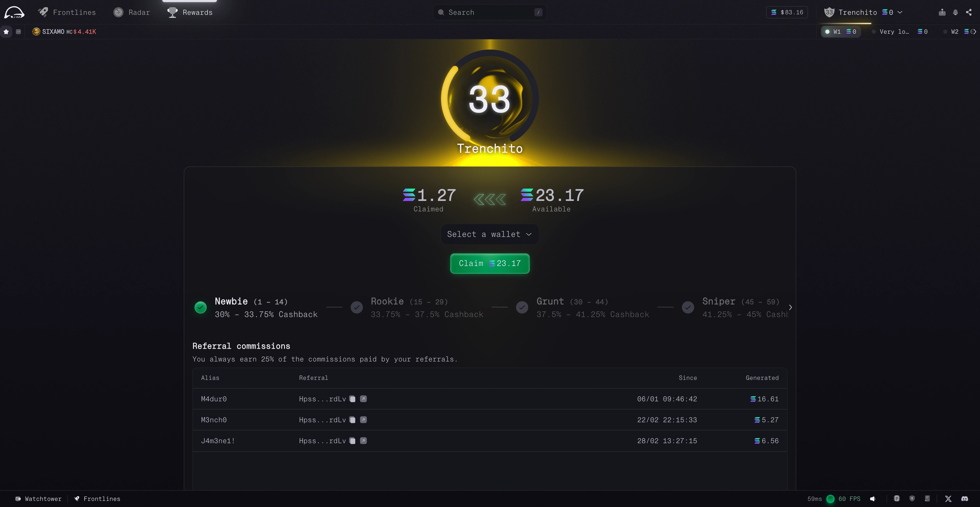Copy M4dur0 referral address
The image size is (980, 507).
(352, 399)
